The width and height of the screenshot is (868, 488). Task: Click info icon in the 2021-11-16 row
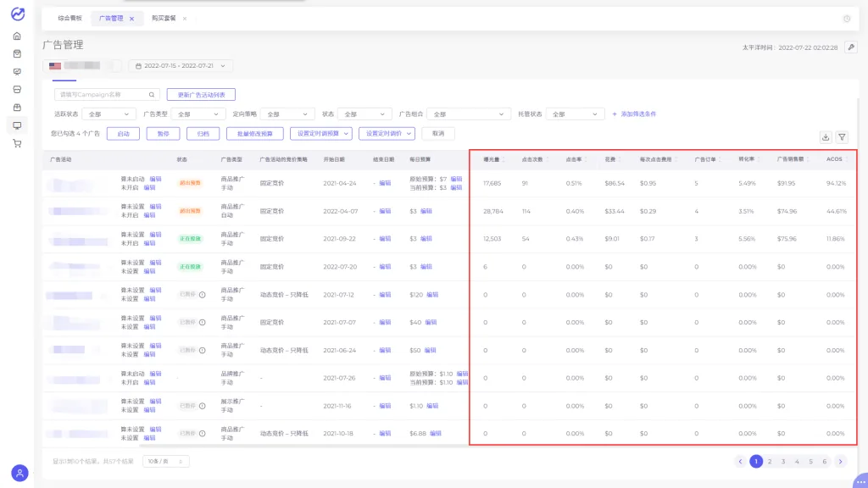[x=202, y=406]
